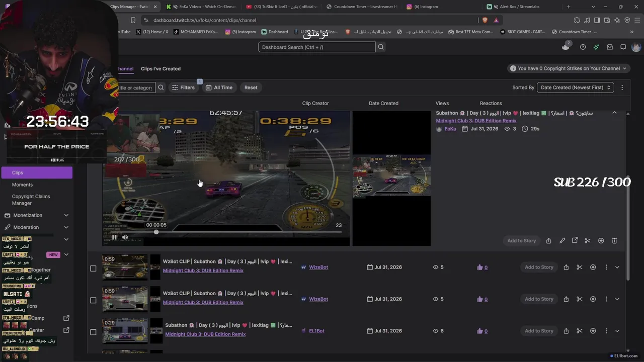
Task: Focus the Dashboard Search field
Action: [317, 47]
